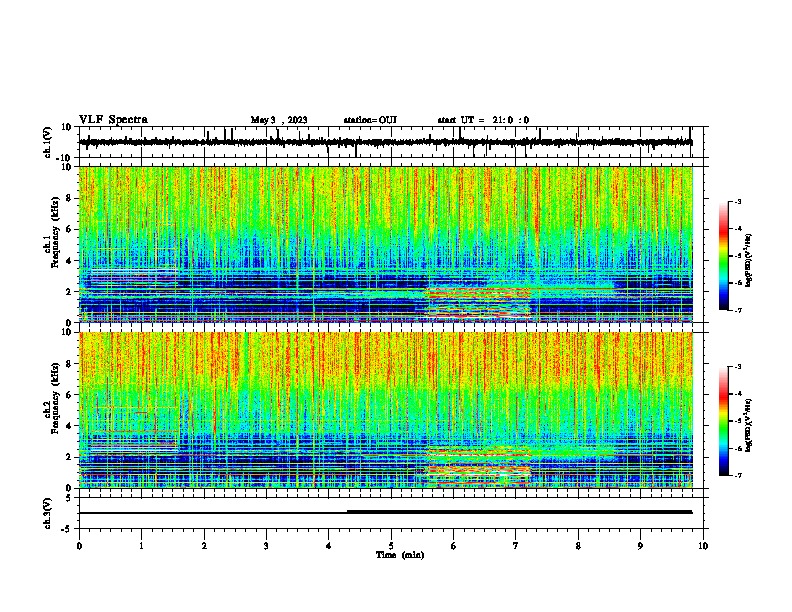
Task: Click time-axis tick label "10"
Action: point(703,546)
